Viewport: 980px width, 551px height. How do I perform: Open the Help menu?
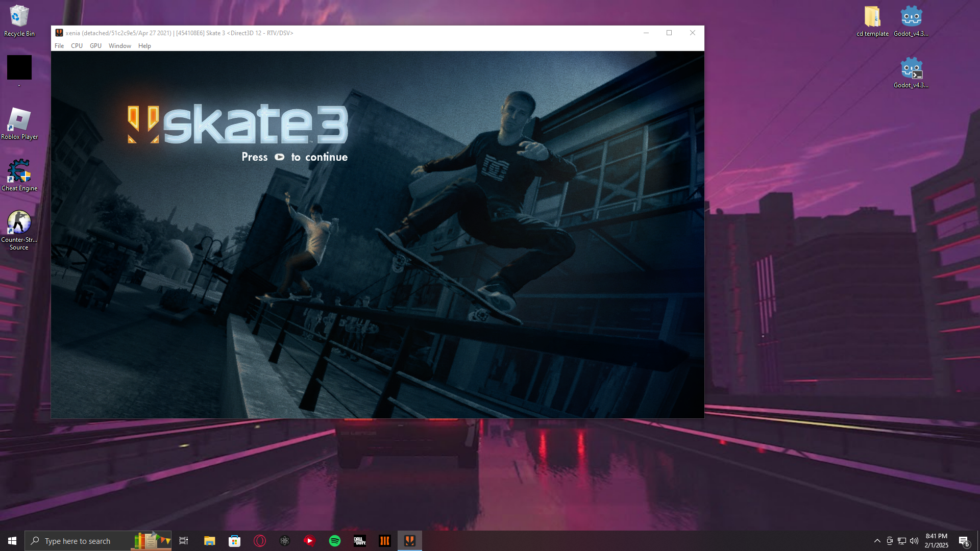[144, 46]
